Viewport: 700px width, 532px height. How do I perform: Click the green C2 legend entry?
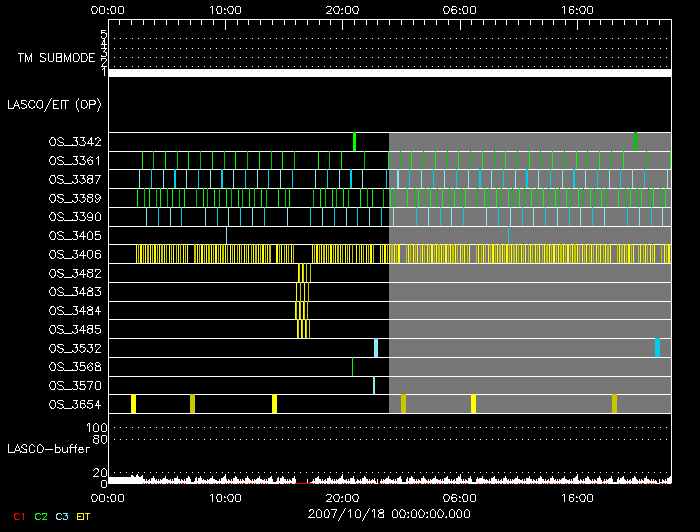[41, 516]
